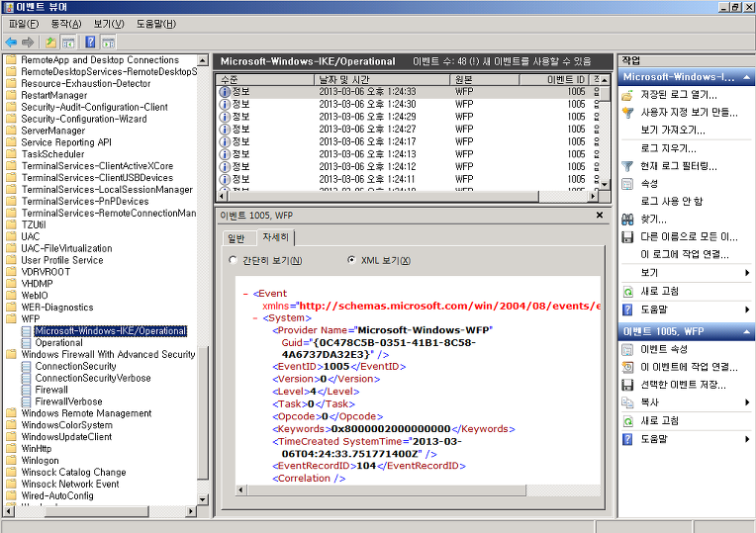Select Operational log under WFP

58,342
